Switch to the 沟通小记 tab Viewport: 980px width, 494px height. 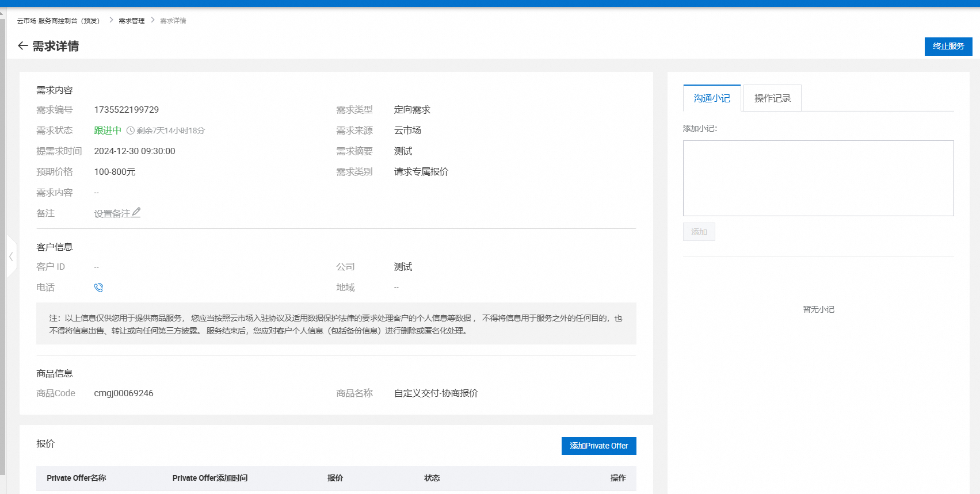pos(712,98)
